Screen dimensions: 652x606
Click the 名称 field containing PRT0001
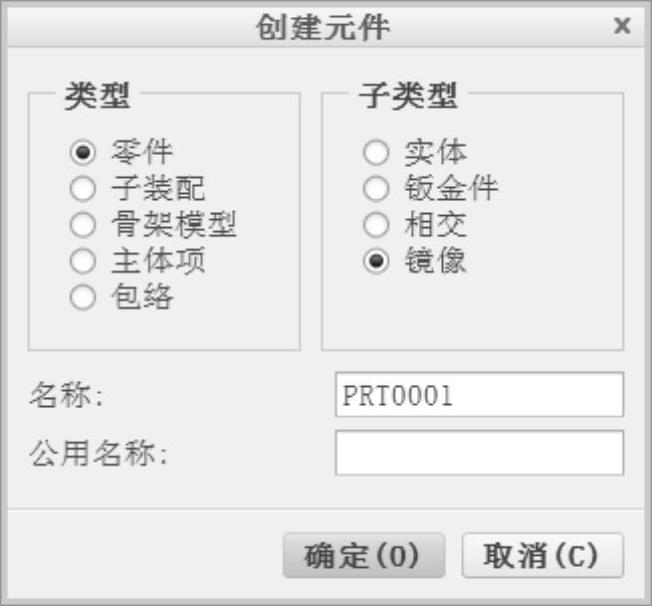(x=479, y=395)
